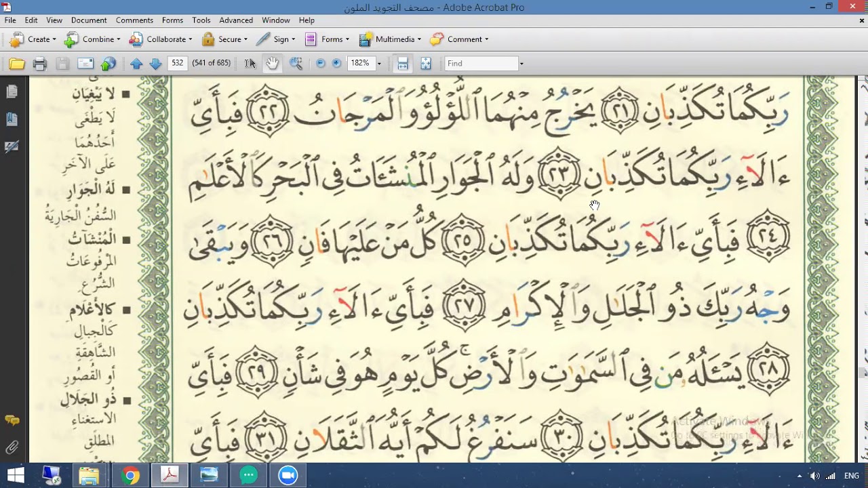This screenshot has height=488, width=868.
Task: Click verse number marker ٢٢
Action: click(x=267, y=110)
